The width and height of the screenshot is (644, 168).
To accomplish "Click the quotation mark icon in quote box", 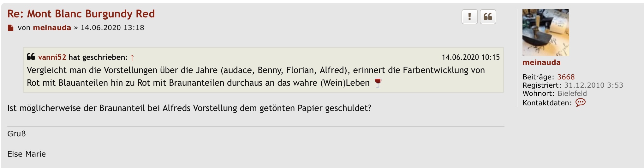I will click(x=31, y=57).
